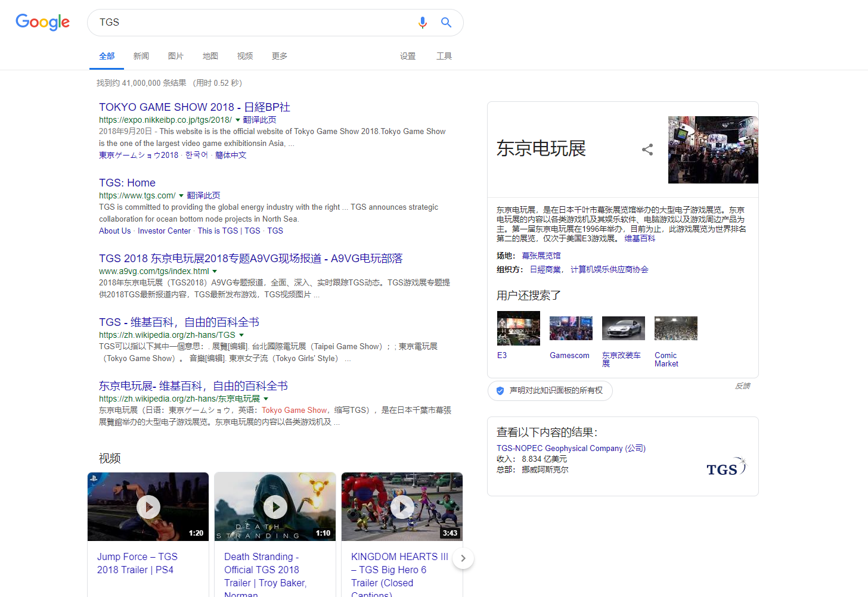Switch to the 地图 tab
The width and height of the screenshot is (868, 597).
click(210, 56)
